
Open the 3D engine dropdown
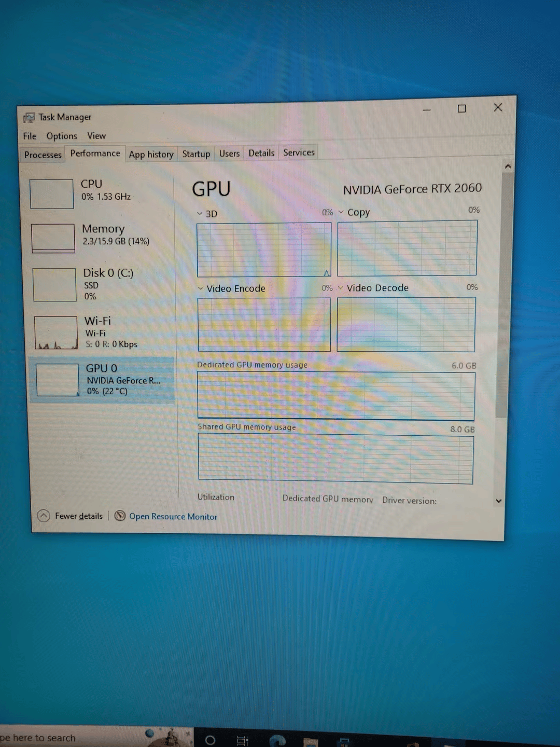click(x=200, y=214)
